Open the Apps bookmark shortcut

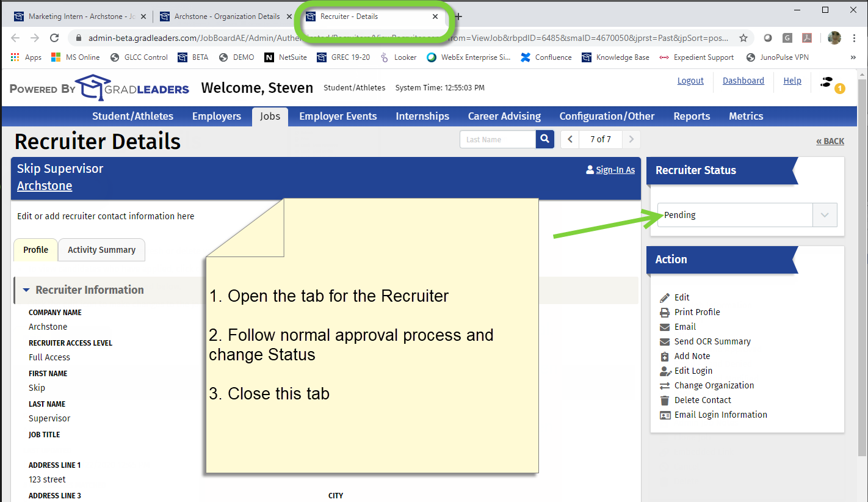(26, 57)
